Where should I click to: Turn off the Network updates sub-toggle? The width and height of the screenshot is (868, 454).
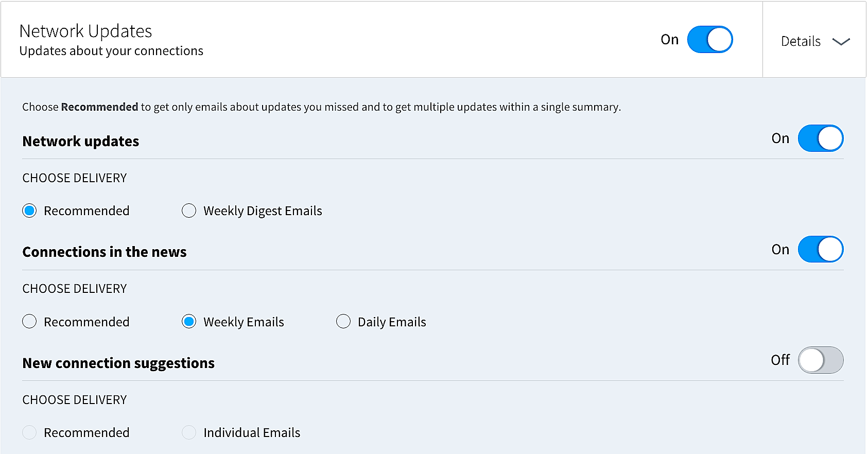pyautogui.click(x=820, y=138)
